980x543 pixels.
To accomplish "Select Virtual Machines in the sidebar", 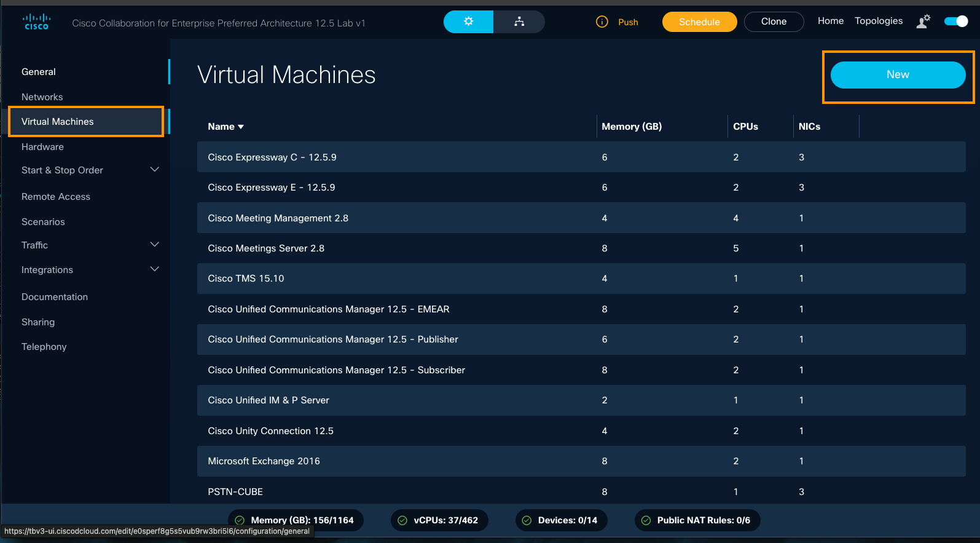I will [x=86, y=122].
